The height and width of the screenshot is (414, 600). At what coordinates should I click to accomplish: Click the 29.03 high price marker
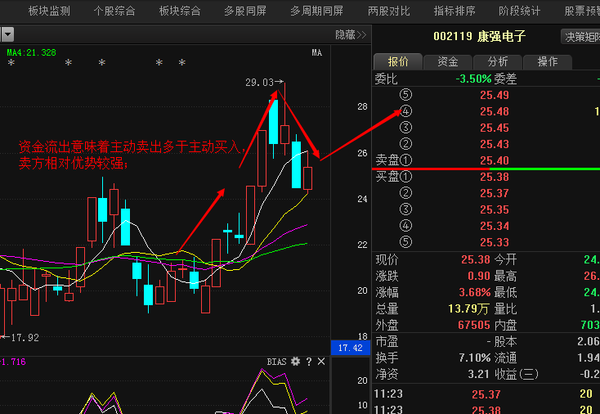click(259, 84)
